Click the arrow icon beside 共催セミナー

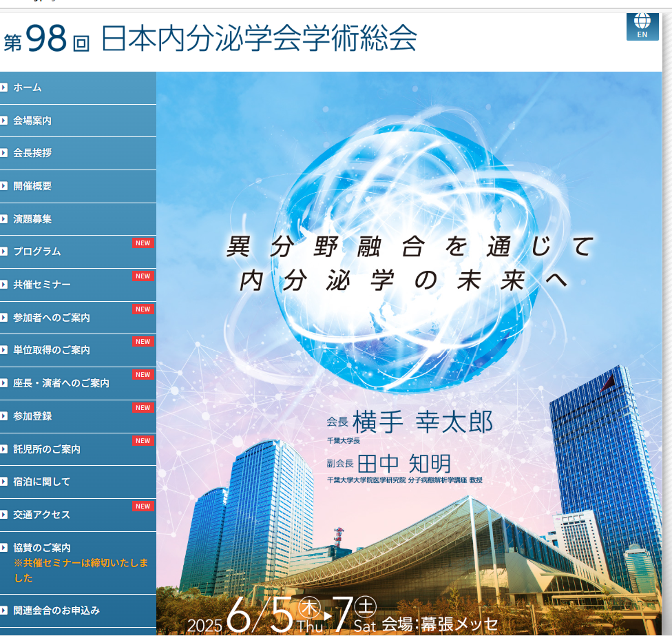(x=4, y=285)
